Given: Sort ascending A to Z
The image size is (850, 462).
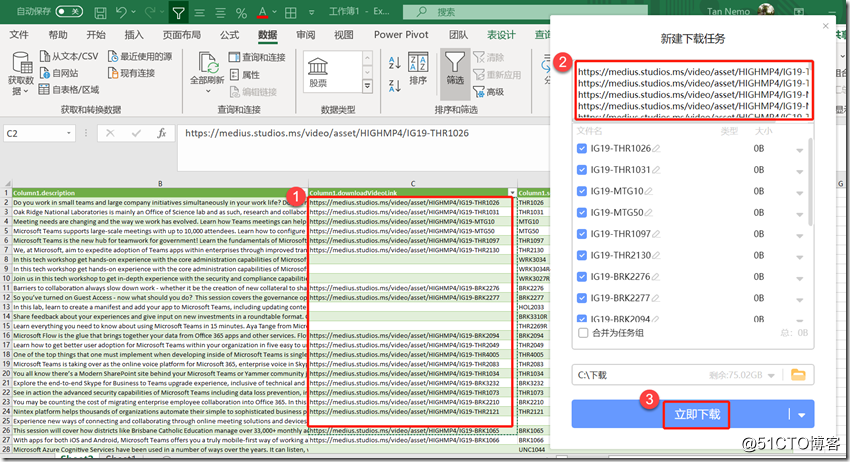Looking at the screenshot, I should [395, 62].
